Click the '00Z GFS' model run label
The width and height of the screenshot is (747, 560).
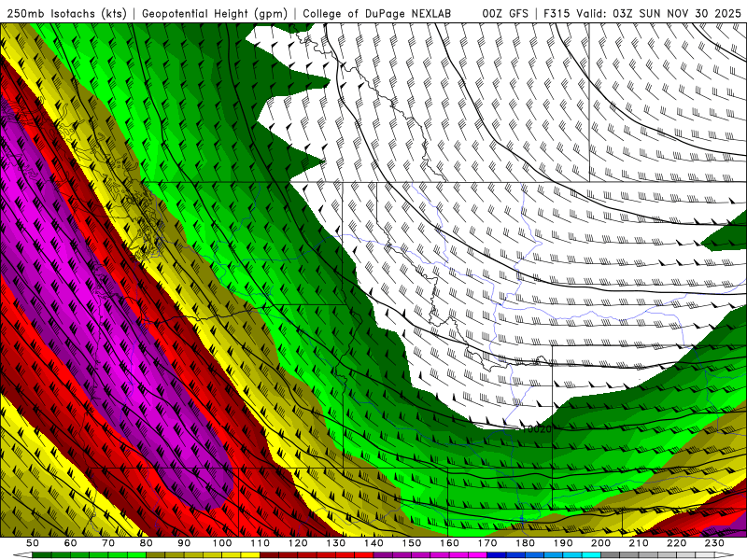[505, 14]
